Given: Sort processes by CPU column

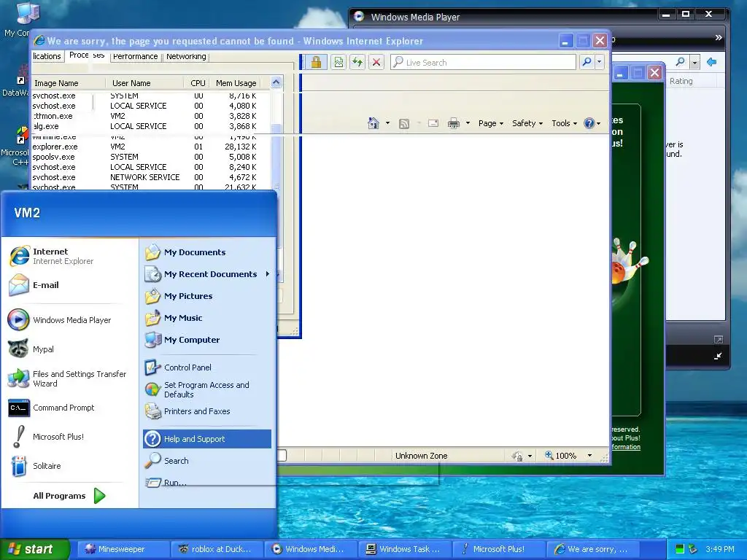Looking at the screenshot, I should [x=197, y=83].
